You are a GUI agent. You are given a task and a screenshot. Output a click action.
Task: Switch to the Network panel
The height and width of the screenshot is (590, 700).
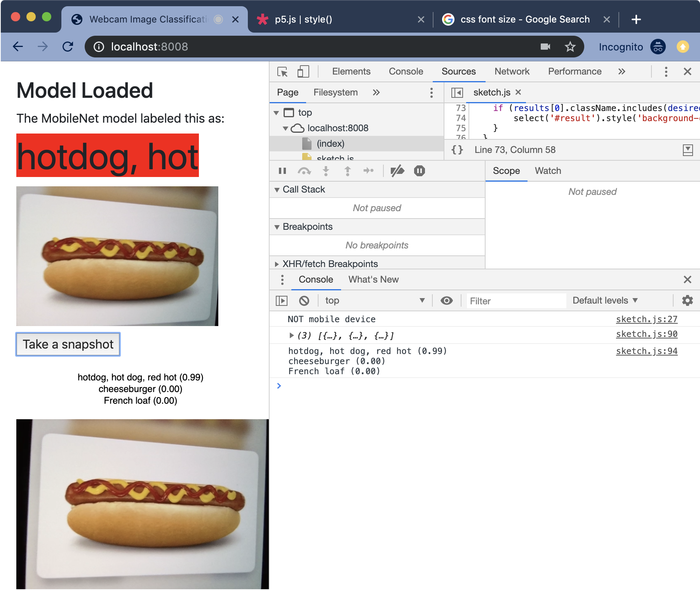(x=512, y=71)
